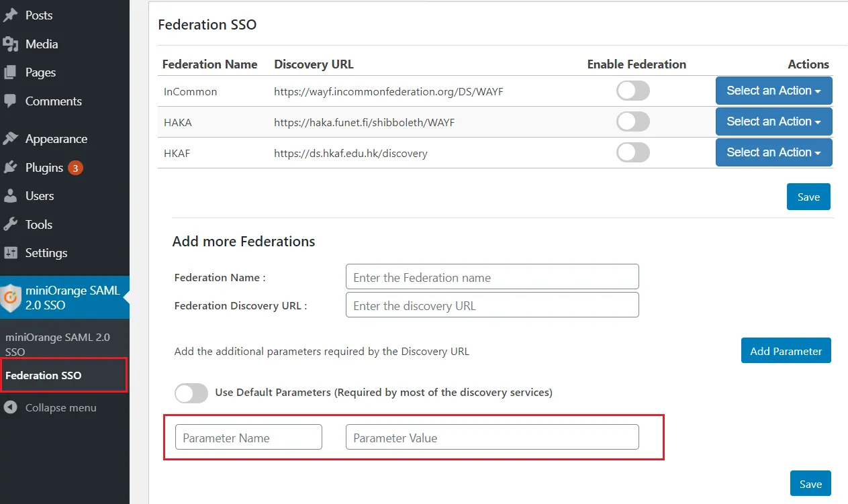Click the Parameter Name field
This screenshot has height=504, width=848.
click(248, 437)
